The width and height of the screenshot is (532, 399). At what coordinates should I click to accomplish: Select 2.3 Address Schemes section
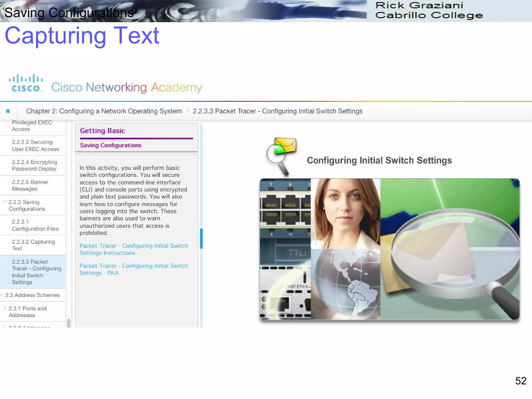coord(32,295)
